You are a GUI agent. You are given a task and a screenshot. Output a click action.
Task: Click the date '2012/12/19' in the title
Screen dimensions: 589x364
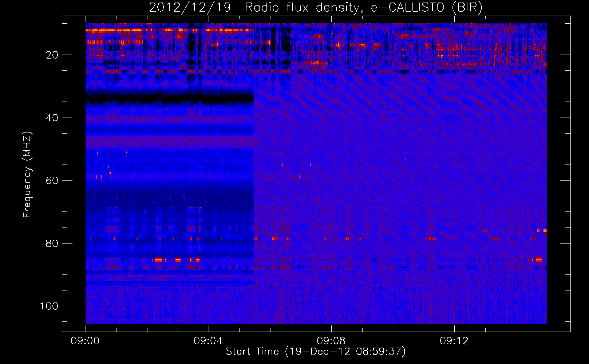(x=190, y=8)
